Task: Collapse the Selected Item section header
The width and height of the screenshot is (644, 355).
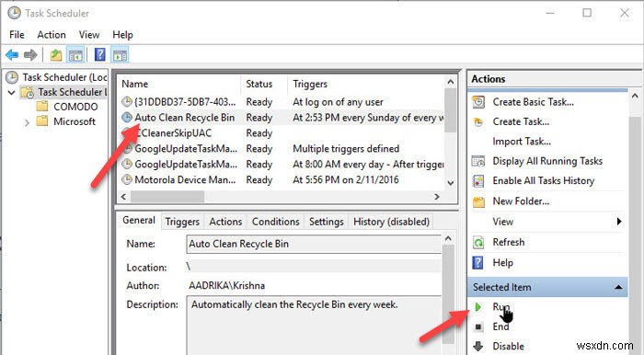Action: click(618, 287)
